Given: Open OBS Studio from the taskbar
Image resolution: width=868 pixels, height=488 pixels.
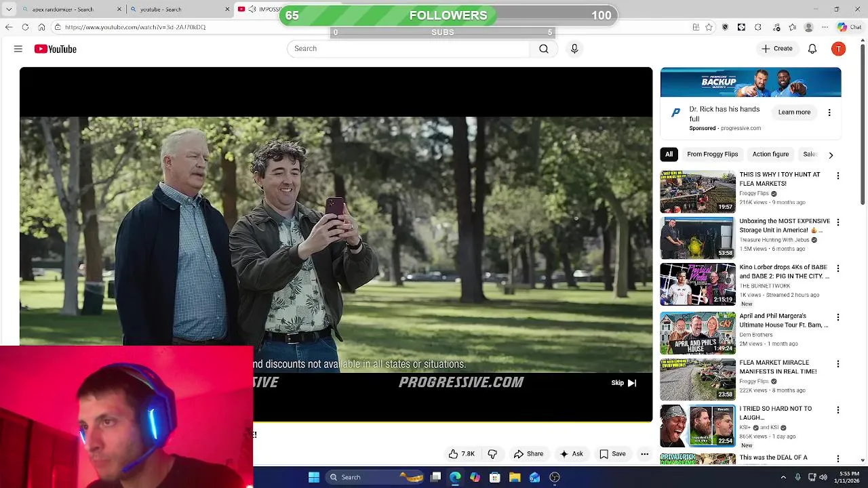Looking at the screenshot, I should pyautogui.click(x=555, y=477).
